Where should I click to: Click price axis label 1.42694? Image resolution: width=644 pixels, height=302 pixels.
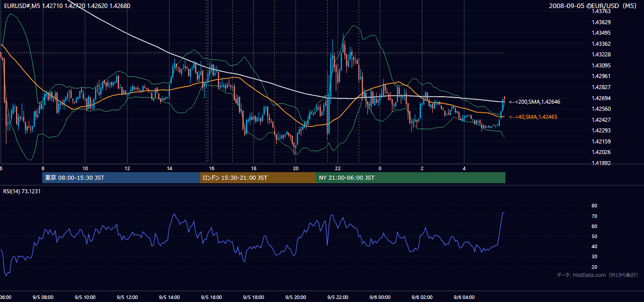pos(602,98)
